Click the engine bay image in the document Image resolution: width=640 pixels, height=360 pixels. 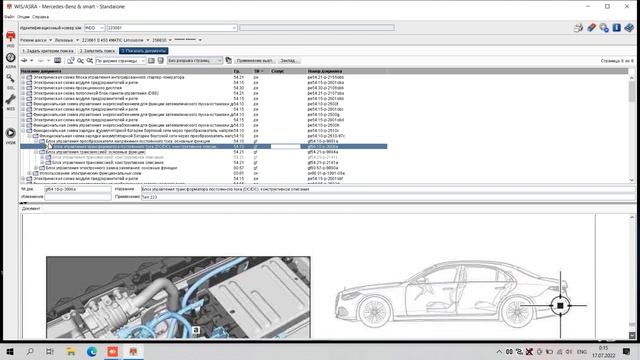pos(178,297)
